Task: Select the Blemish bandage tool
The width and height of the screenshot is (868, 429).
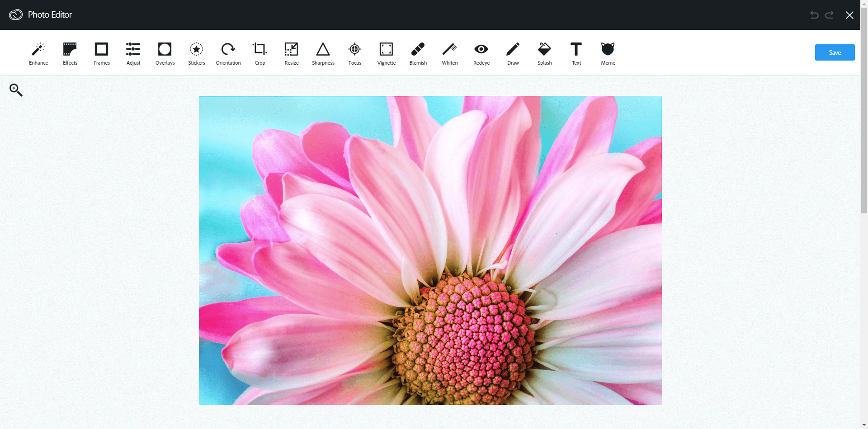Action: coord(418,53)
